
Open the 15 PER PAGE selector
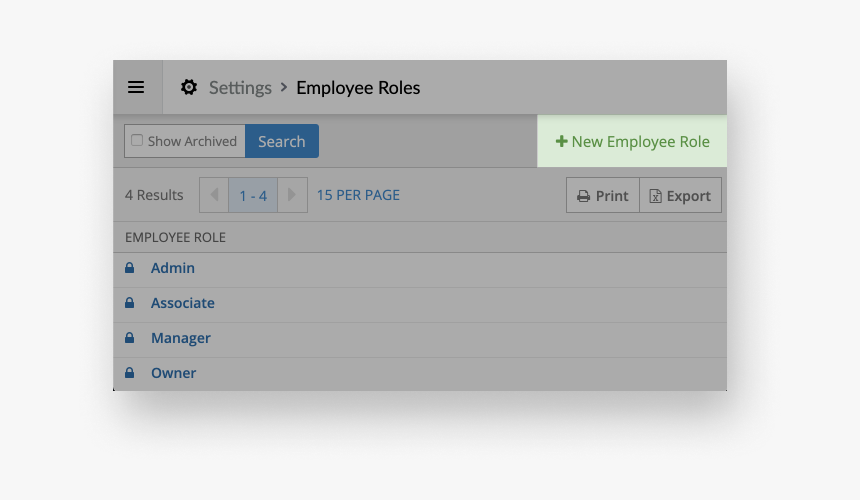click(x=358, y=195)
